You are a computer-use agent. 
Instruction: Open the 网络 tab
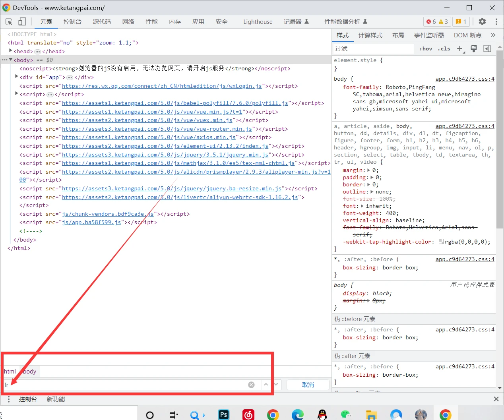(x=128, y=22)
